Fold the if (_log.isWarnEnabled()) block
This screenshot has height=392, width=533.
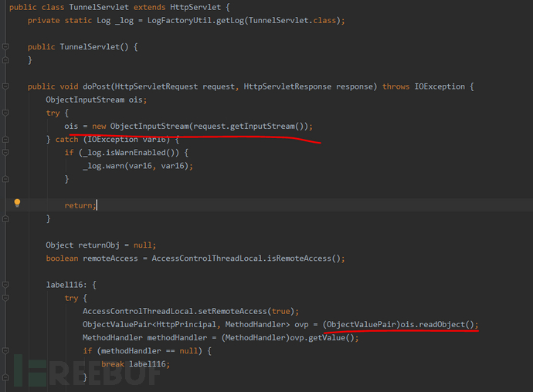[x=5, y=153]
